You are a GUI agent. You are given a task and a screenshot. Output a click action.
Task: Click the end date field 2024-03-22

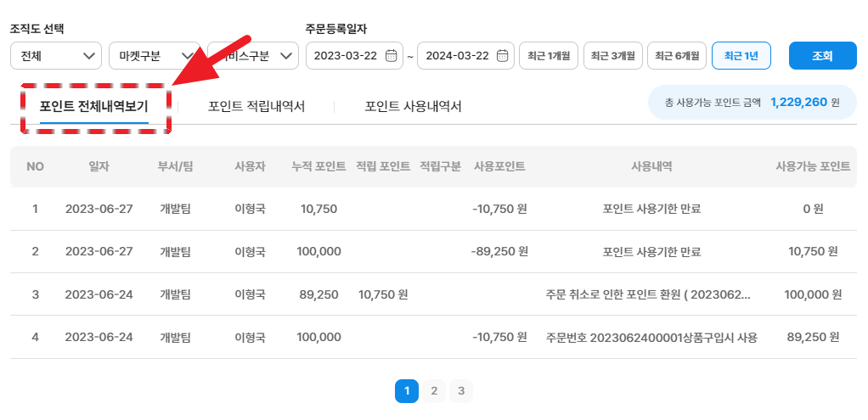(x=456, y=56)
